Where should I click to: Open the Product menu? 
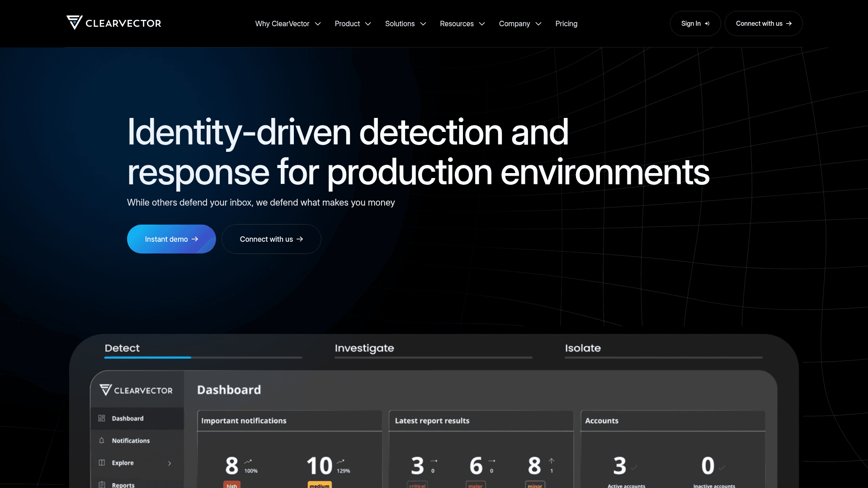(x=353, y=23)
